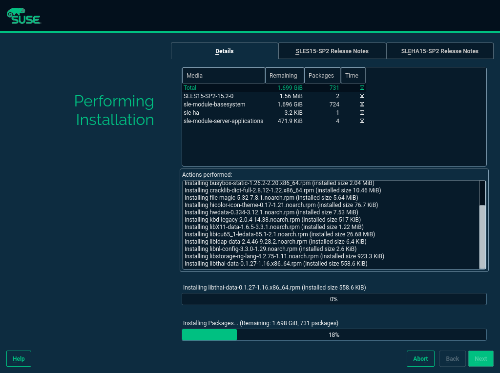
Task: Click the 1.696 GiB remaining cell
Action: (290, 104)
